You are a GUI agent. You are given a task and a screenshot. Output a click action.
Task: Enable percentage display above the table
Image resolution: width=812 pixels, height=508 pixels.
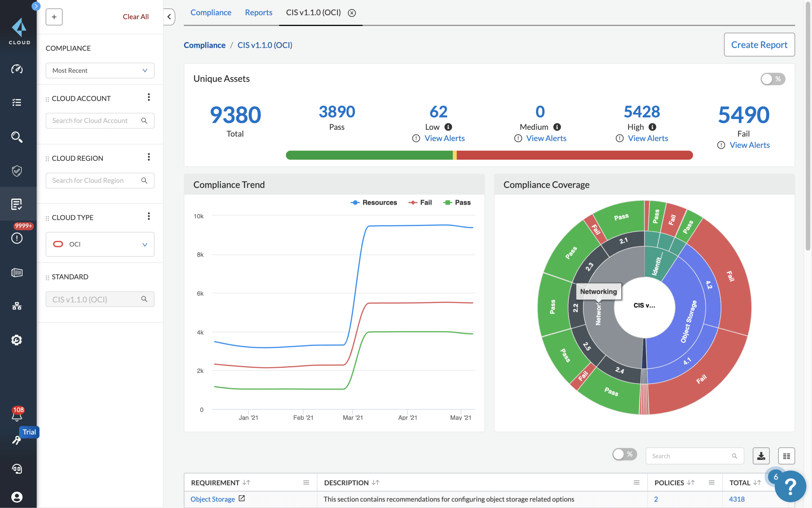[624, 454]
